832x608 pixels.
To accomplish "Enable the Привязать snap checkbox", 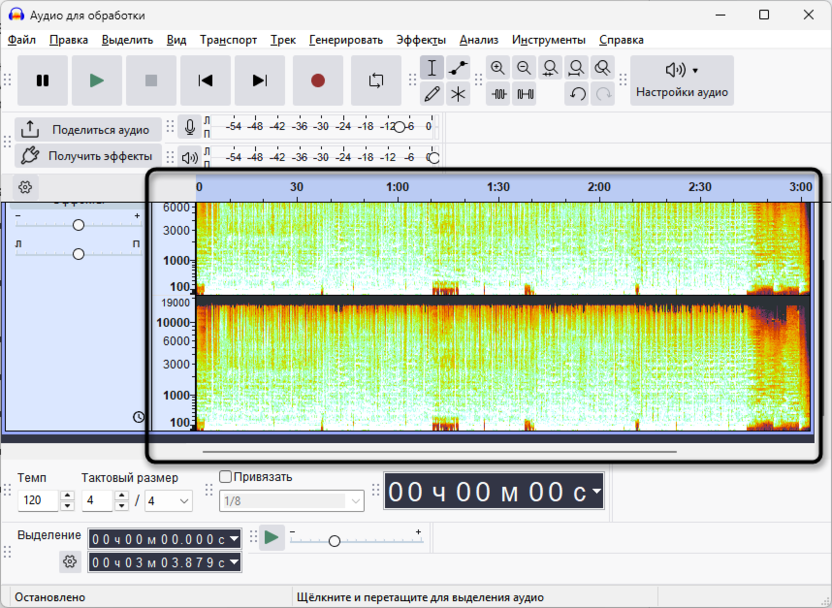I will (225, 477).
